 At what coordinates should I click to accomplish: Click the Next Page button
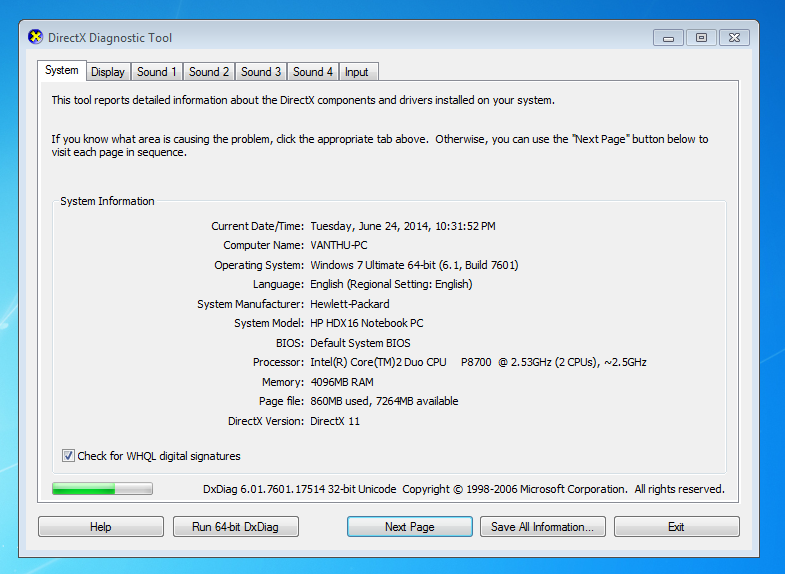click(409, 527)
